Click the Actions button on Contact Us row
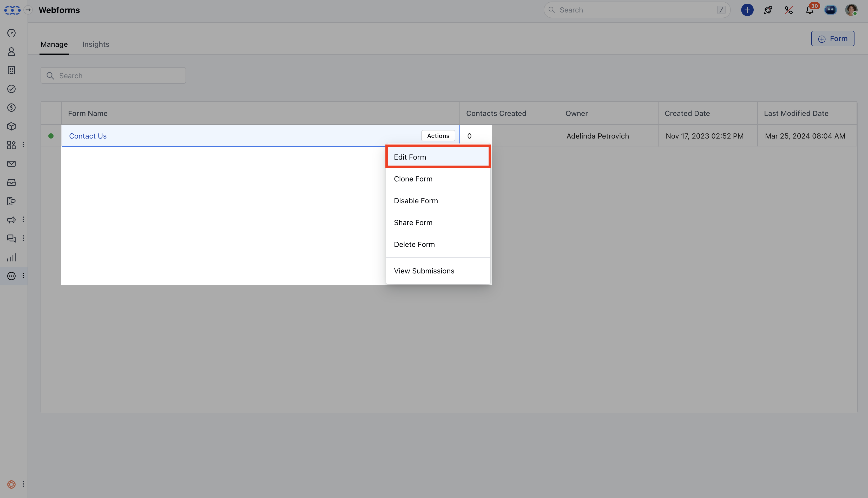Image resolution: width=868 pixels, height=498 pixels. coord(438,136)
